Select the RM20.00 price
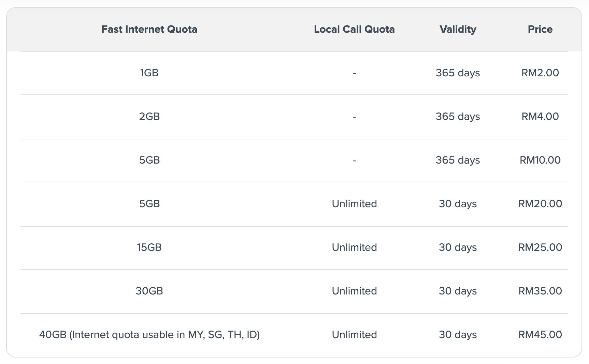 point(540,204)
